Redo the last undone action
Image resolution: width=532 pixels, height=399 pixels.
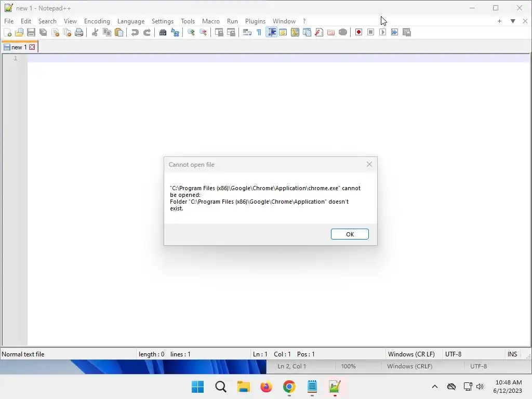(x=147, y=32)
